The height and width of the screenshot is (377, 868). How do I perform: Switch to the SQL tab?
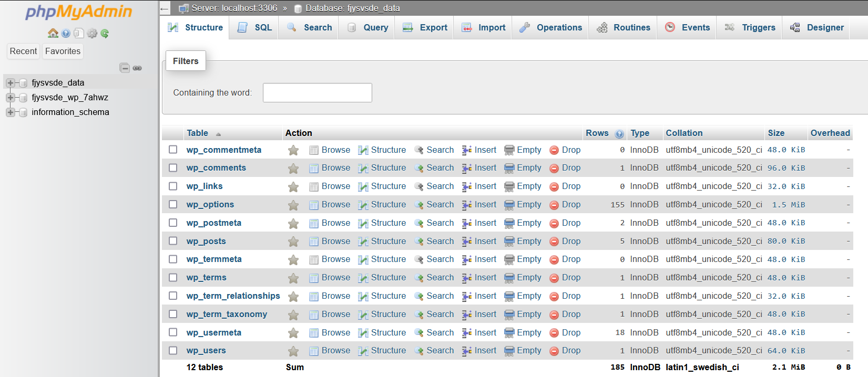click(x=255, y=27)
